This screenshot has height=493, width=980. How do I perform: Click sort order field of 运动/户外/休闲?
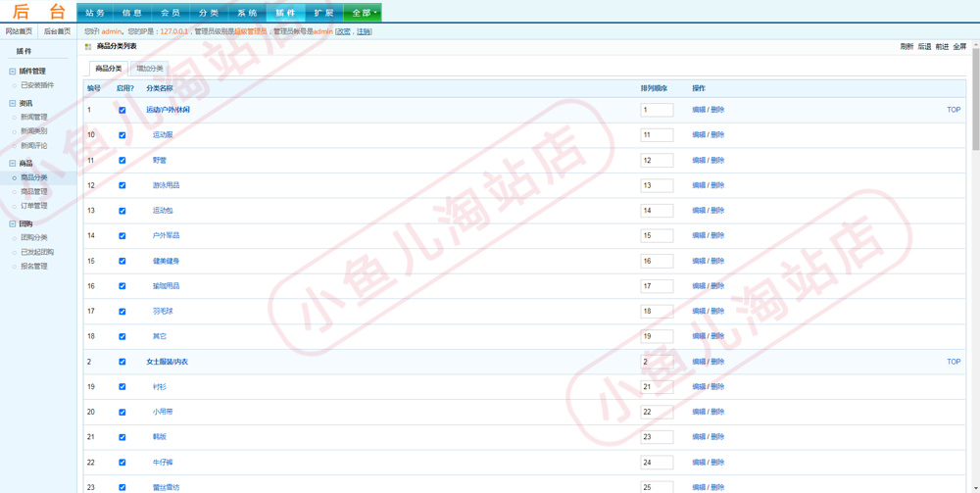657,110
